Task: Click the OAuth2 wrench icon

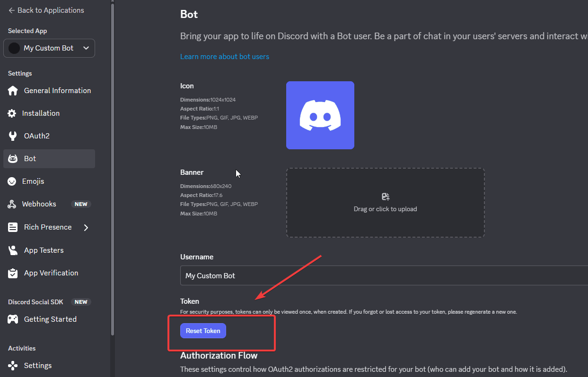Action: [x=13, y=136]
